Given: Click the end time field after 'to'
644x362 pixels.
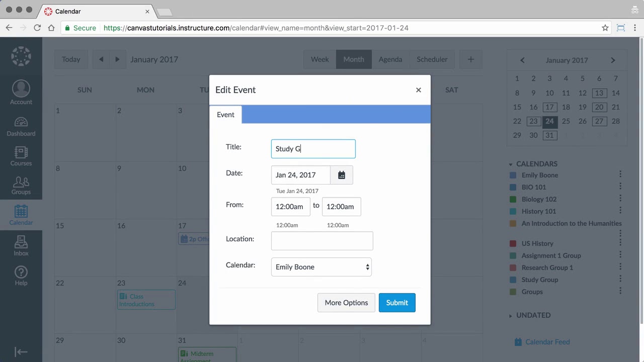Looking at the screenshot, I should pos(341,207).
